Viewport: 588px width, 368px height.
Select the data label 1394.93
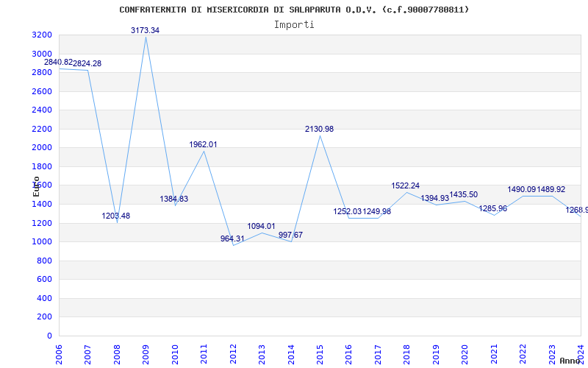(x=434, y=198)
